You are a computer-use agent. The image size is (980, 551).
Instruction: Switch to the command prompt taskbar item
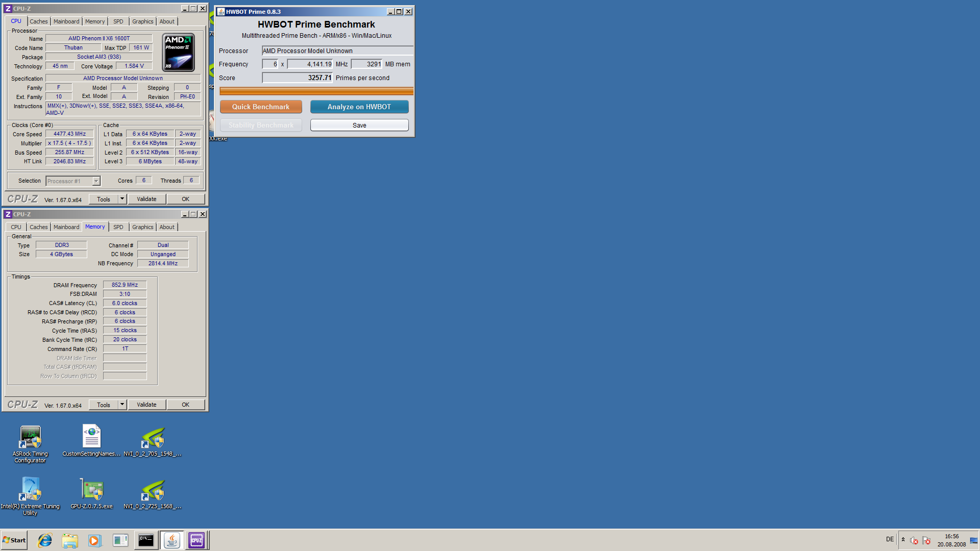146,540
